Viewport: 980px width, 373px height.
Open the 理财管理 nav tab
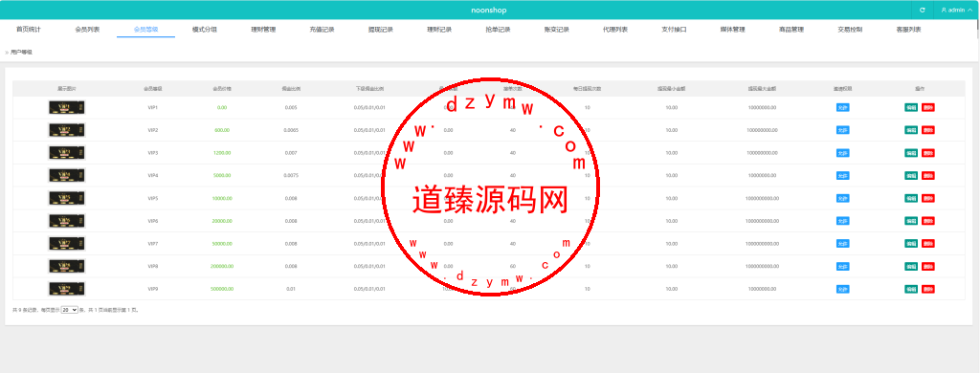click(x=263, y=30)
